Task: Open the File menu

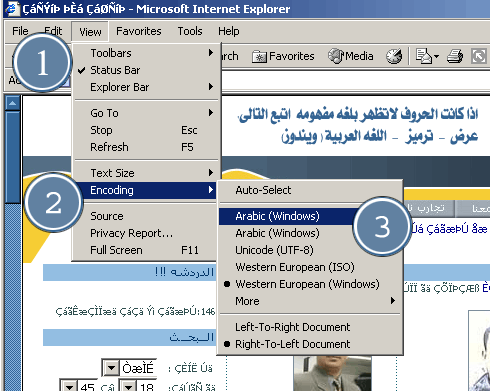Action: tap(20, 31)
